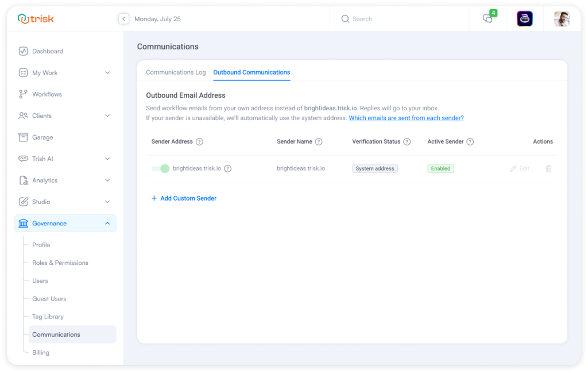Click help icon beside Verification Status header
Screen dimensions: 588x373
coord(407,141)
